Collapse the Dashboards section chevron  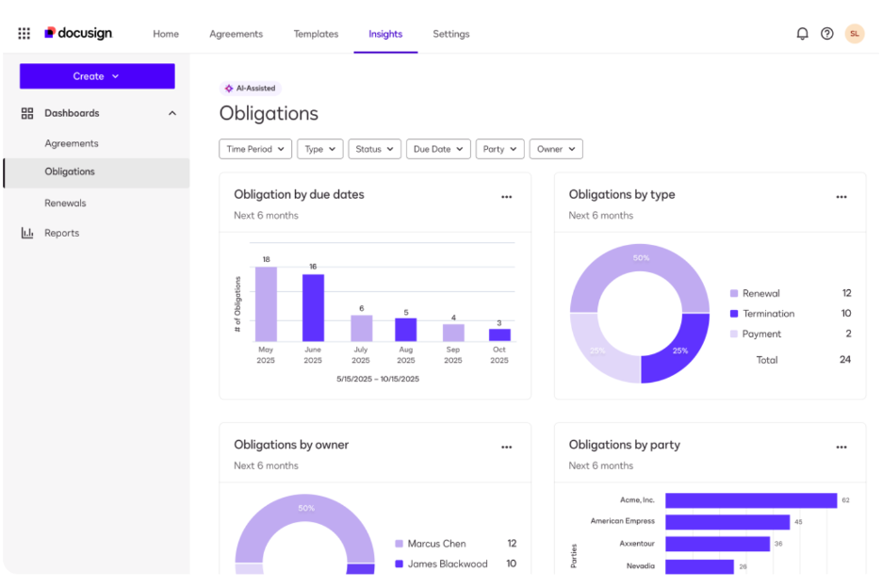point(172,113)
